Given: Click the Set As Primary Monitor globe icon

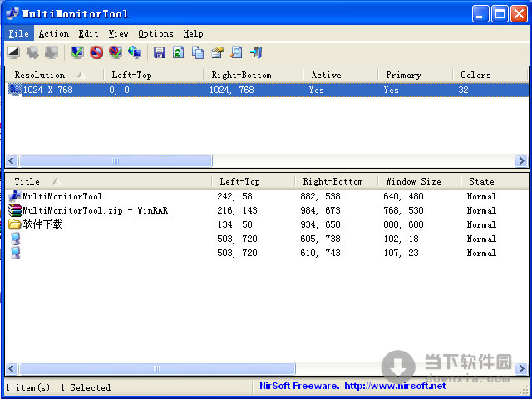Looking at the screenshot, I should tap(135, 52).
